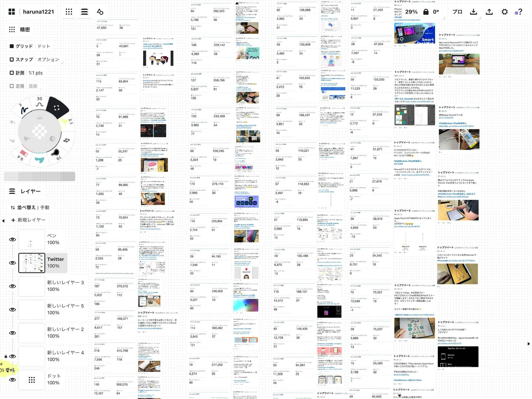
Task: Click the redo arrow beside the tool wheel
Action: click(12, 141)
